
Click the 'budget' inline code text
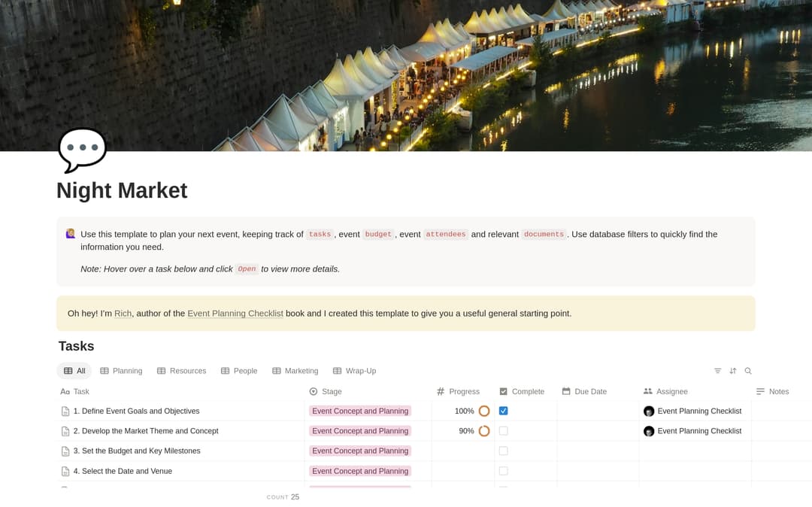pyautogui.click(x=378, y=234)
